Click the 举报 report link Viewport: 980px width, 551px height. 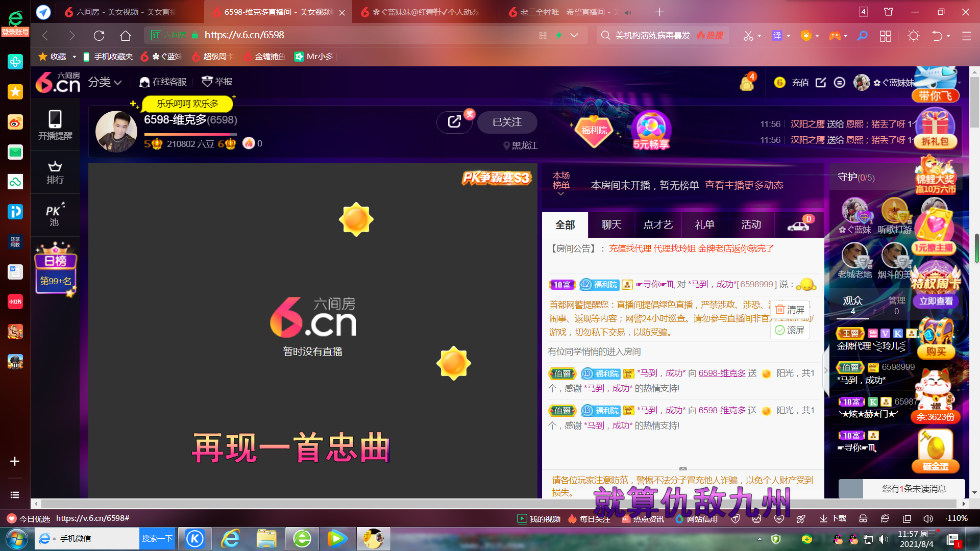(x=217, y=82)
